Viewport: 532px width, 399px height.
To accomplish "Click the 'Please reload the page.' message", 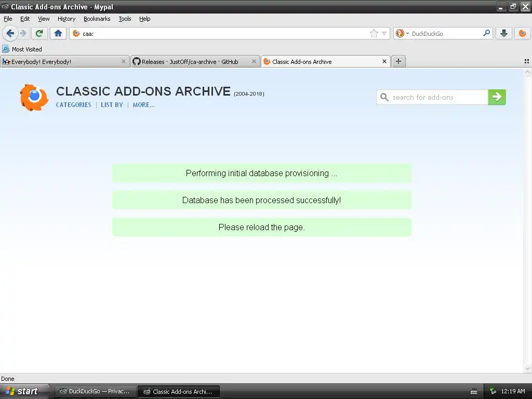I will click(262, 228).
